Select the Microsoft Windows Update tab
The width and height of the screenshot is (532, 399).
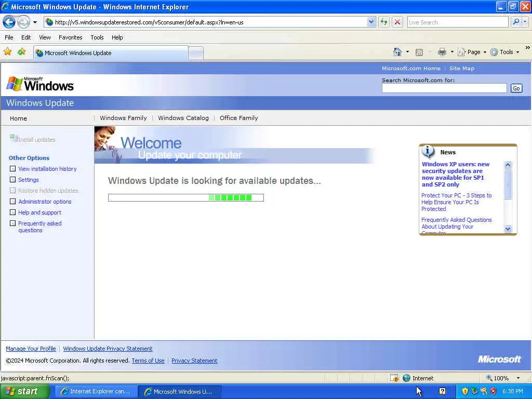[x=111, y=53]
